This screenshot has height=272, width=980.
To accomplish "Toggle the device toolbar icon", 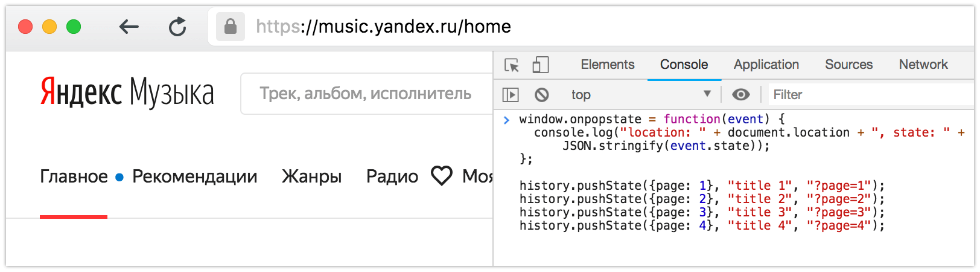I will coord(540,65).
